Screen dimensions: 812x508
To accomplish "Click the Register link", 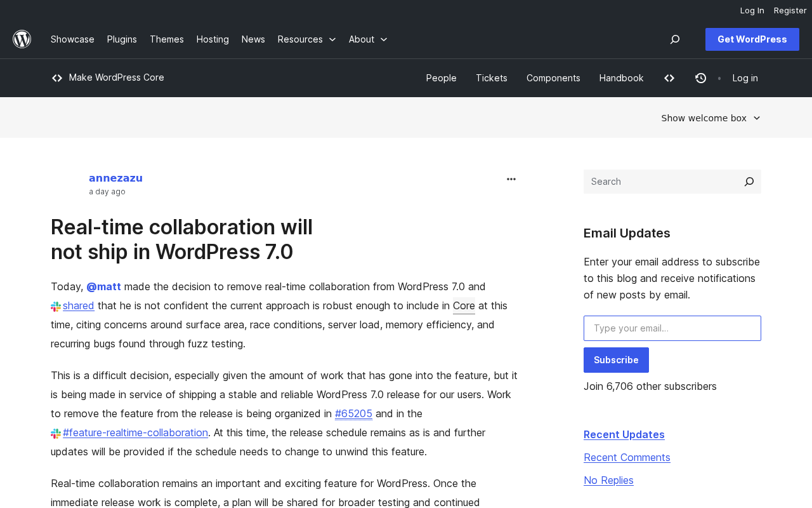I will [x=790, y=10].
